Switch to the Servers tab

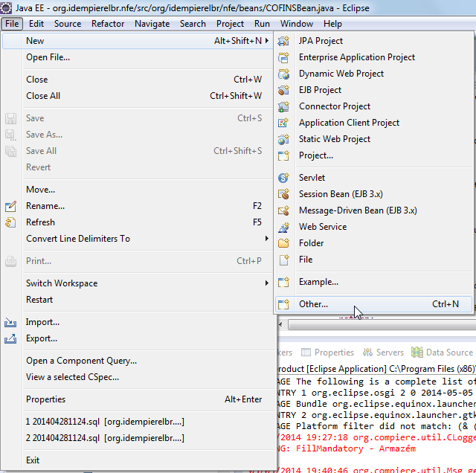(384, 353)
